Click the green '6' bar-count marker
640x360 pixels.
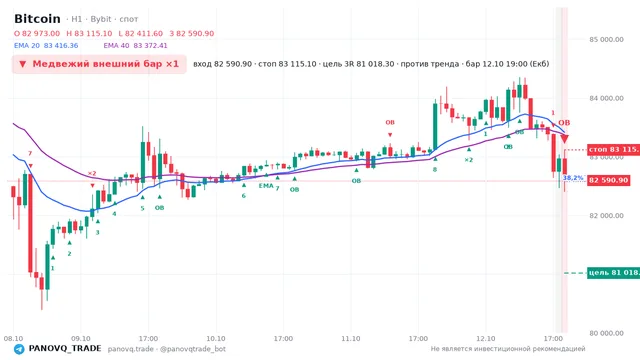244,196
